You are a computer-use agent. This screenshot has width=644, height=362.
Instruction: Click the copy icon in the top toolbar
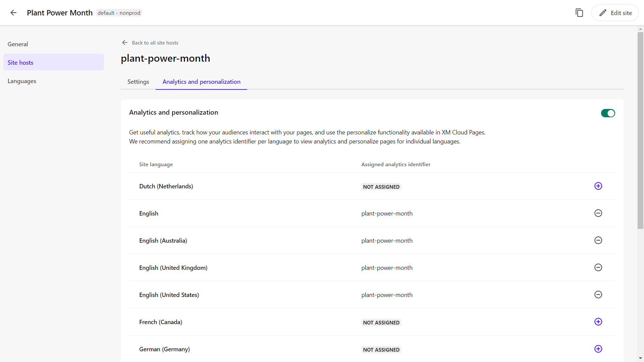(x=579, y=12)
